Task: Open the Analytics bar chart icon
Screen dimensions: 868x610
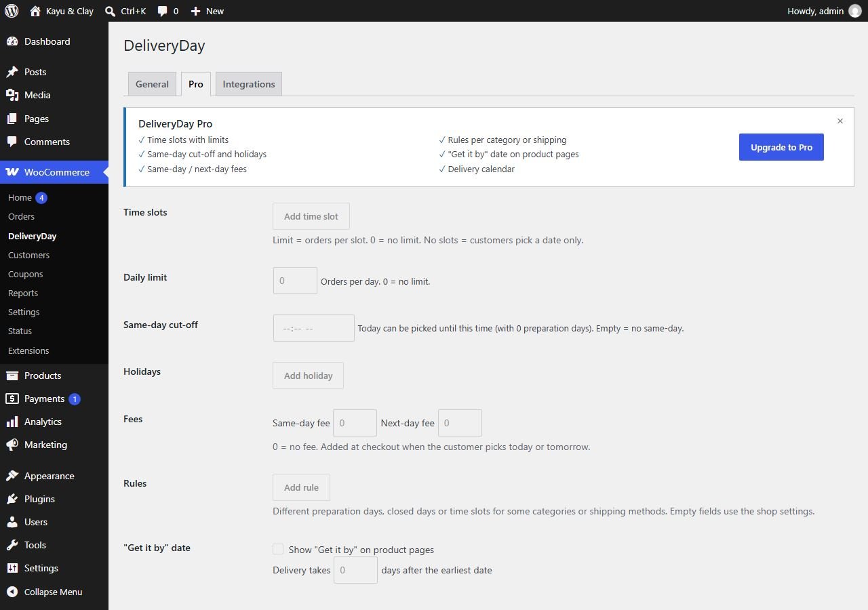Action: (12, 422)
